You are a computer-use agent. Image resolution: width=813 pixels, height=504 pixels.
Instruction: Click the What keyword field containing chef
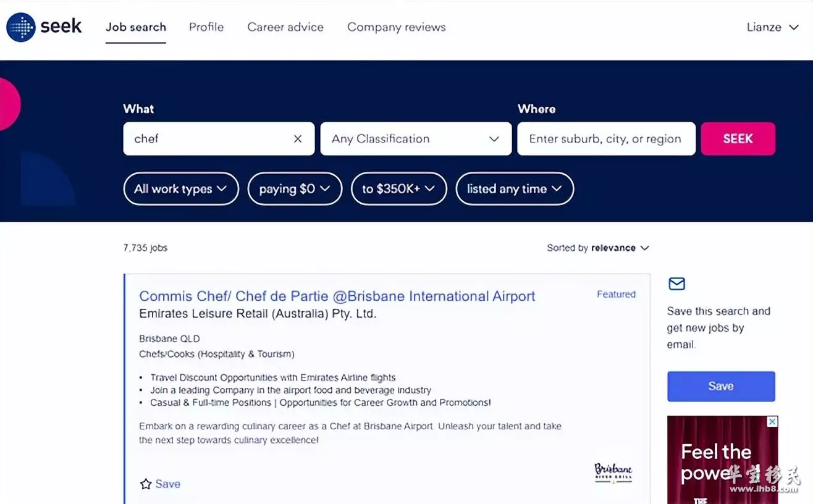[219, 138]
